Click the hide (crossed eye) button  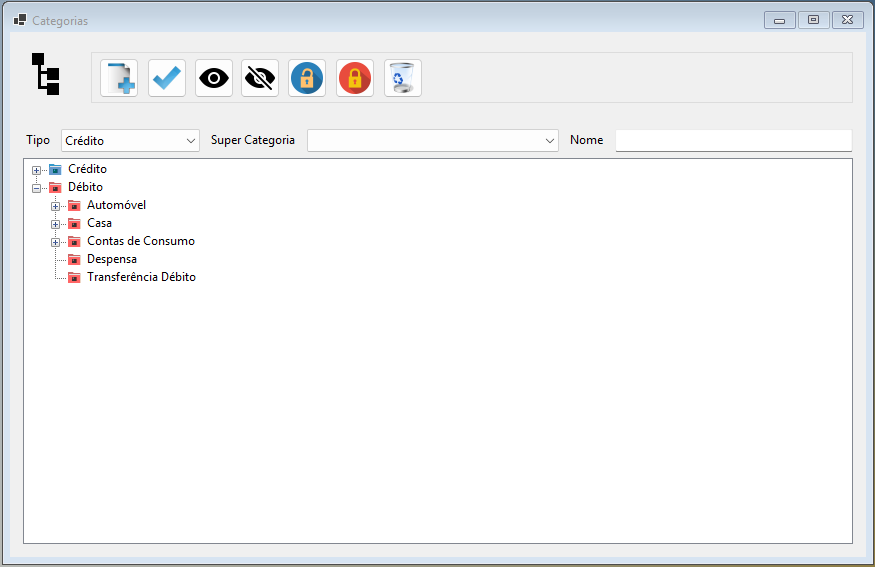point(260,78)
